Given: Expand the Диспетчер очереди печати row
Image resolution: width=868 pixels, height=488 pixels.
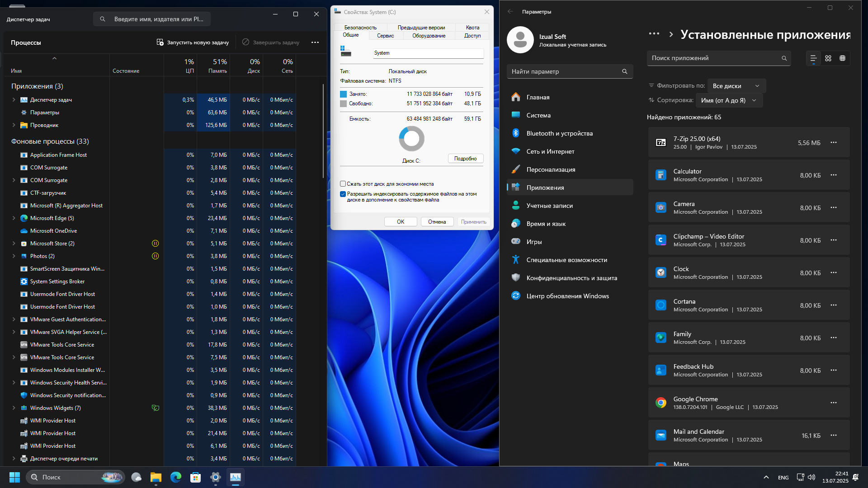Looking at the screenshot, I should click(x=14, y=459).
